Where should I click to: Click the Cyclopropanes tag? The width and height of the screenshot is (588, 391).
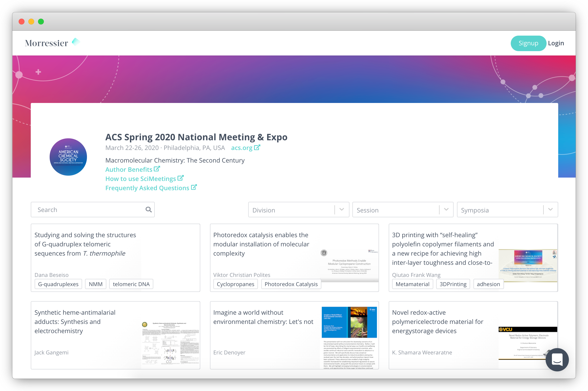tap(236, 284)
